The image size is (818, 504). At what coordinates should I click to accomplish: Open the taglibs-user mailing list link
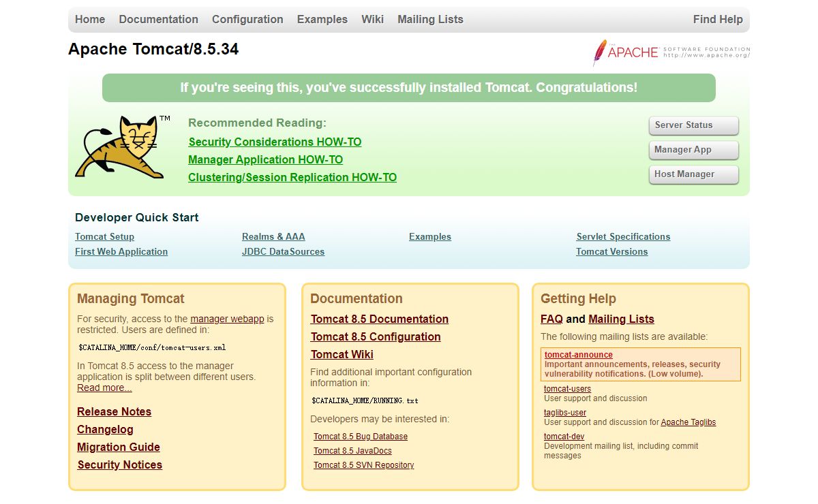pyautogui.click(x=565, y=413)
